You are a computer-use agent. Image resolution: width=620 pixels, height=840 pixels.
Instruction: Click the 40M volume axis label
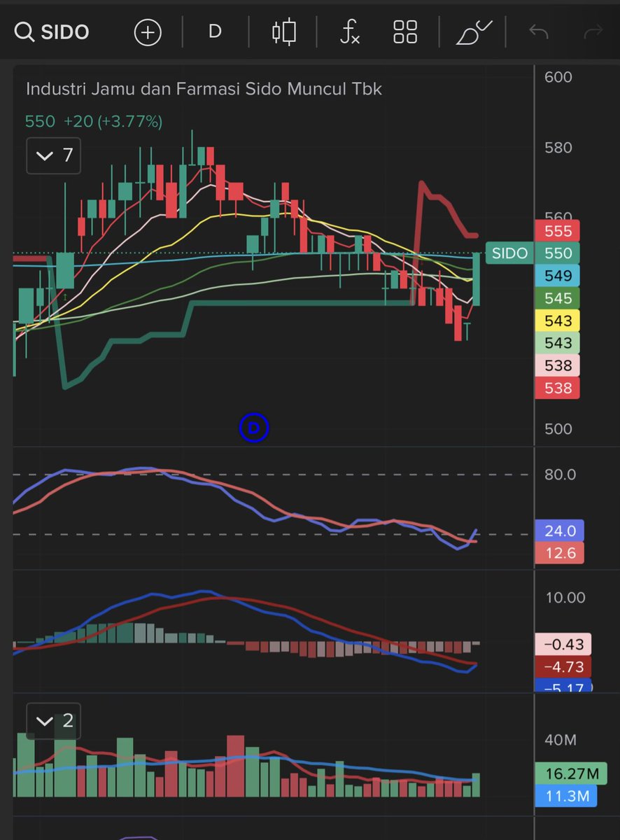(x=562, y=740)
